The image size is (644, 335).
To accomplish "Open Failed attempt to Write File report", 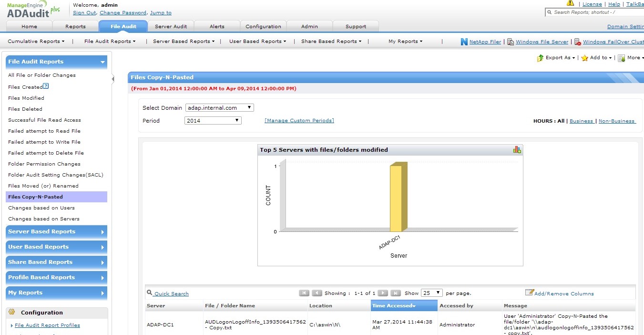I will point(44,142).
